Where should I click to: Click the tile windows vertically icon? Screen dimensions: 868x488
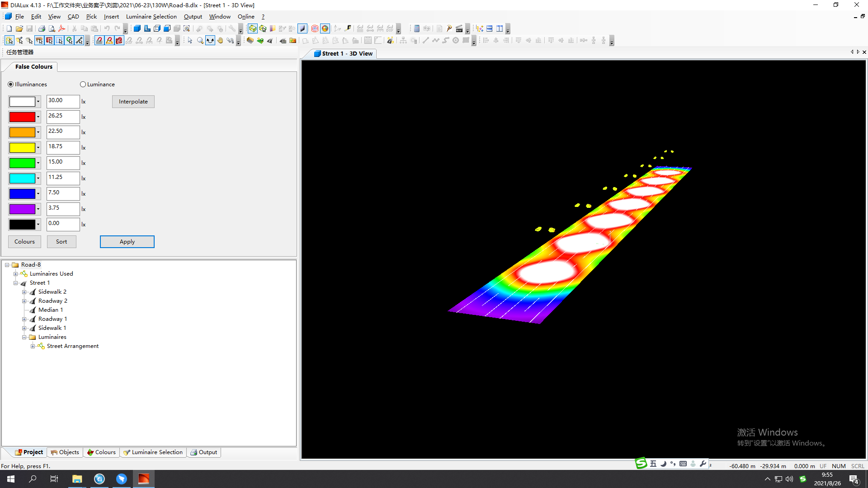pyautogui.click(x=500, y=28)
